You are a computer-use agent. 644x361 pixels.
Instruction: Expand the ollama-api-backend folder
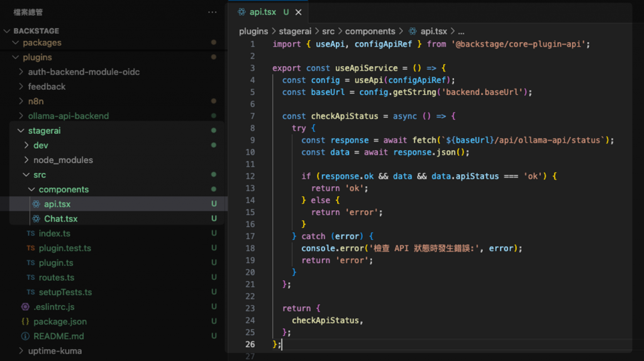(x=21, y=116)
